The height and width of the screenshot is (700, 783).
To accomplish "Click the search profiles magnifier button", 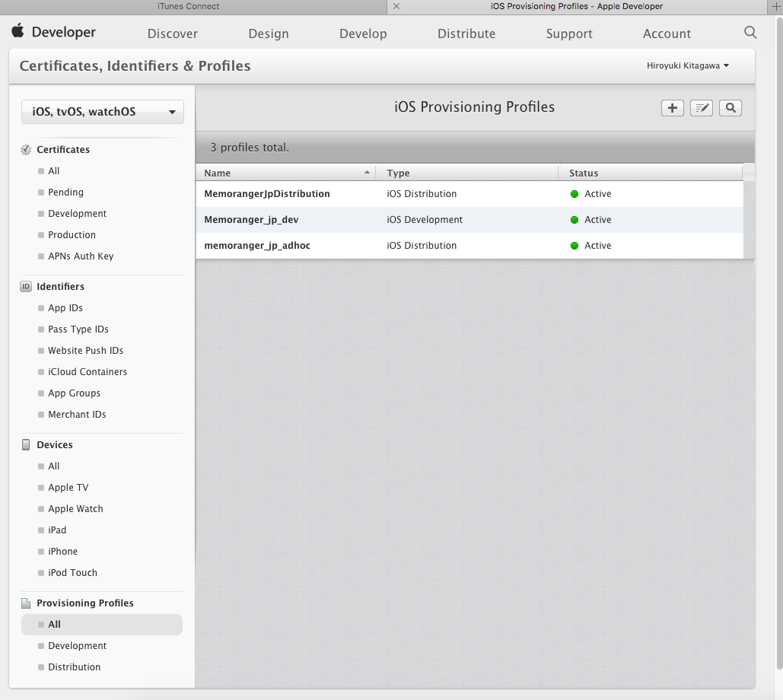I will tap(730, 108).
